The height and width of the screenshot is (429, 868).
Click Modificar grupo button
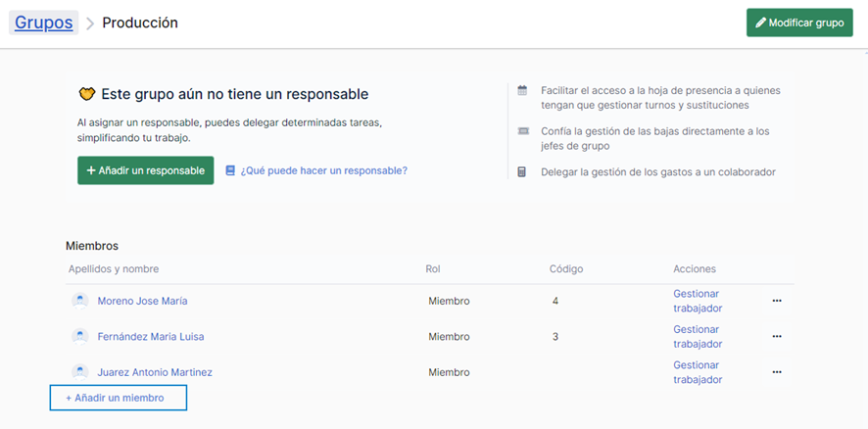(799, 23)
